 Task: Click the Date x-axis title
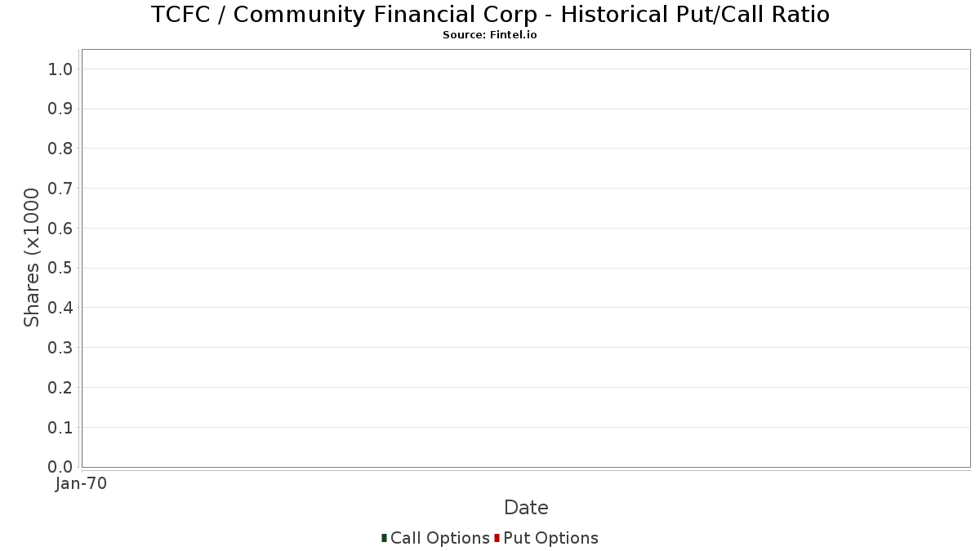[x=526, y=508]
